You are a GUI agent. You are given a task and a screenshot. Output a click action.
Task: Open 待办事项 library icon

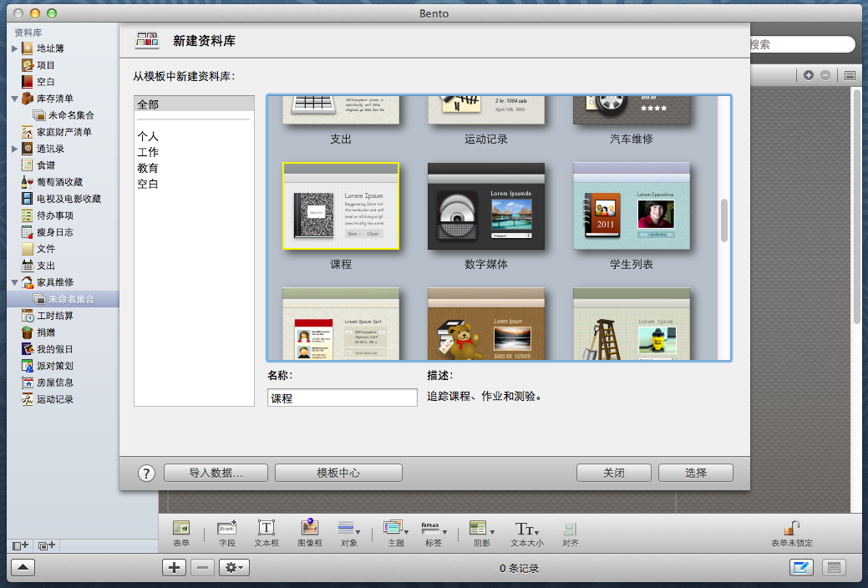pyautogui.click(x=27, y=215)
